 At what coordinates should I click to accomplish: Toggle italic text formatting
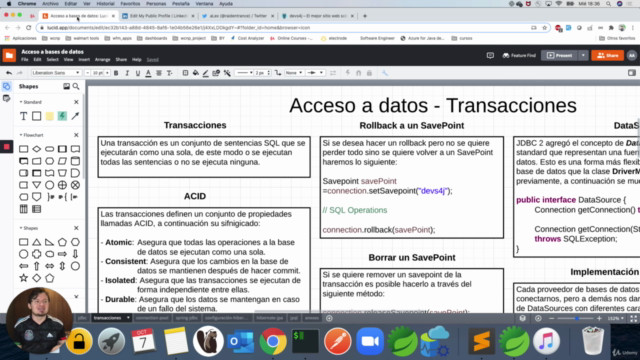pyautogui.click(x=127, y=73)
